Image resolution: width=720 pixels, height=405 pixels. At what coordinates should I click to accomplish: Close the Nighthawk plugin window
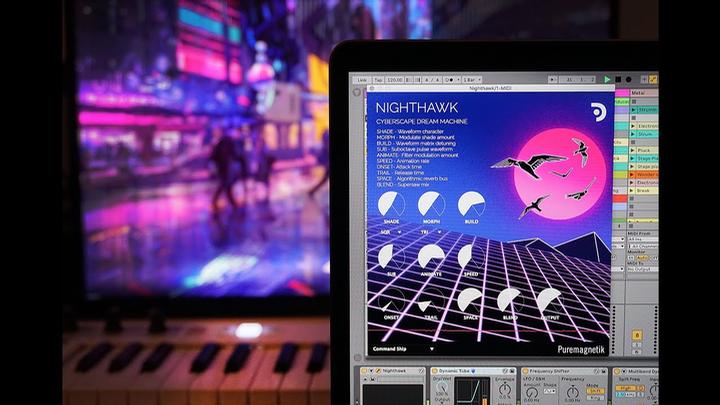(x=371, y=88)
